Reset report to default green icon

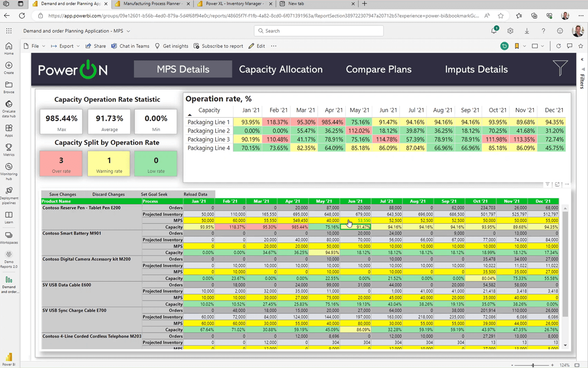click(505, 46)
